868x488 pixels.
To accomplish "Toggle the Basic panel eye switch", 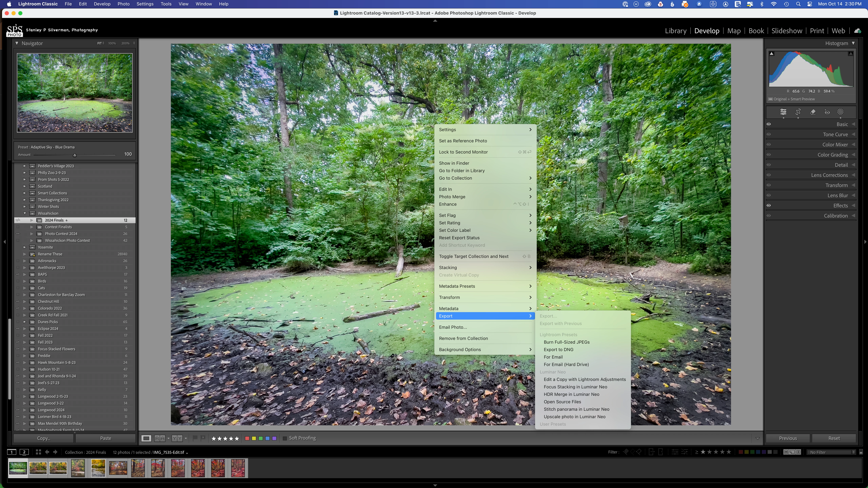I will [x=769, y=124].
